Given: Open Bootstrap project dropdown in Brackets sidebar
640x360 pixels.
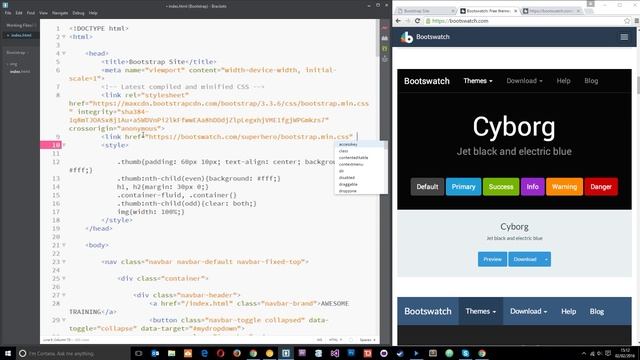Looking at the screenshot, I should (x=18, y=53).
